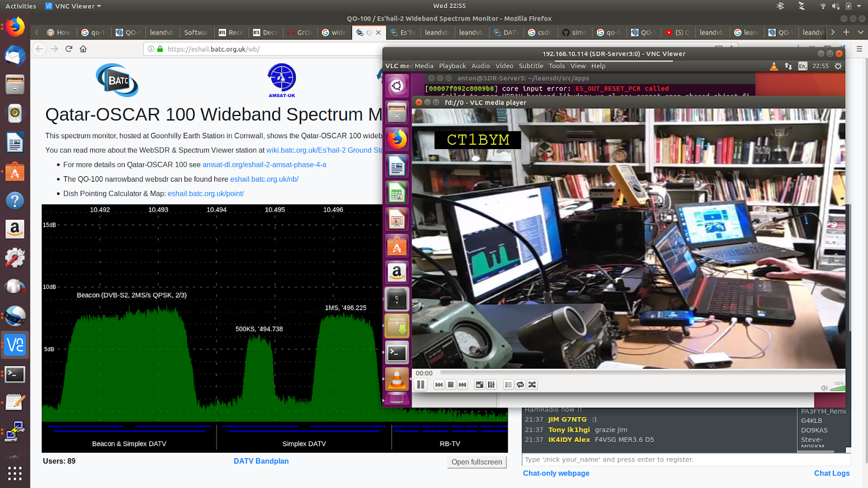Open VLC Video menu

click(504, 66)
